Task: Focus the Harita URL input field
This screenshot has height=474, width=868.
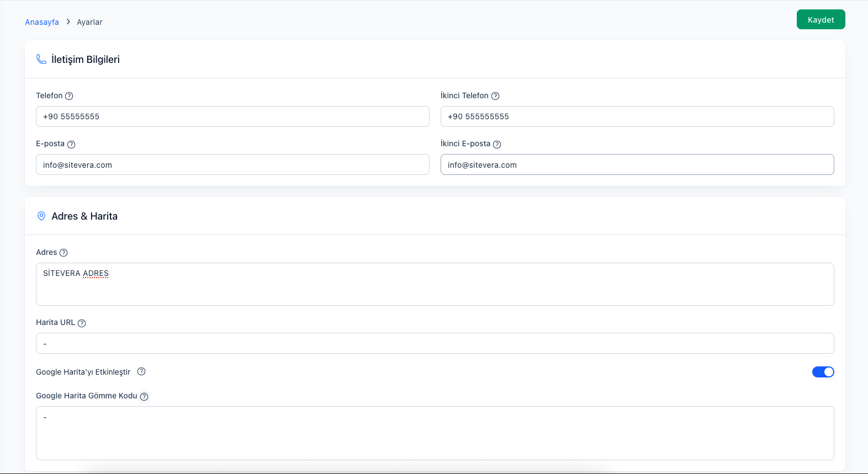Action: 435,343
